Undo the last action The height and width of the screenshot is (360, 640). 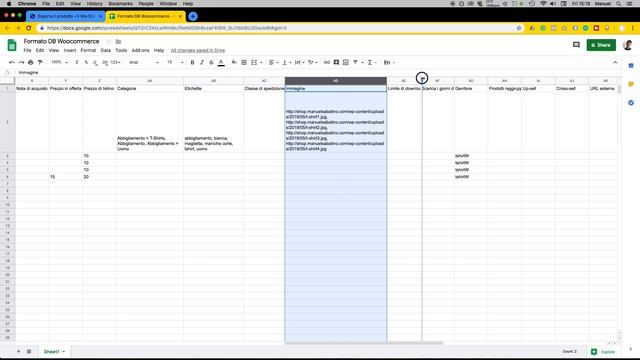pos(11,62)
